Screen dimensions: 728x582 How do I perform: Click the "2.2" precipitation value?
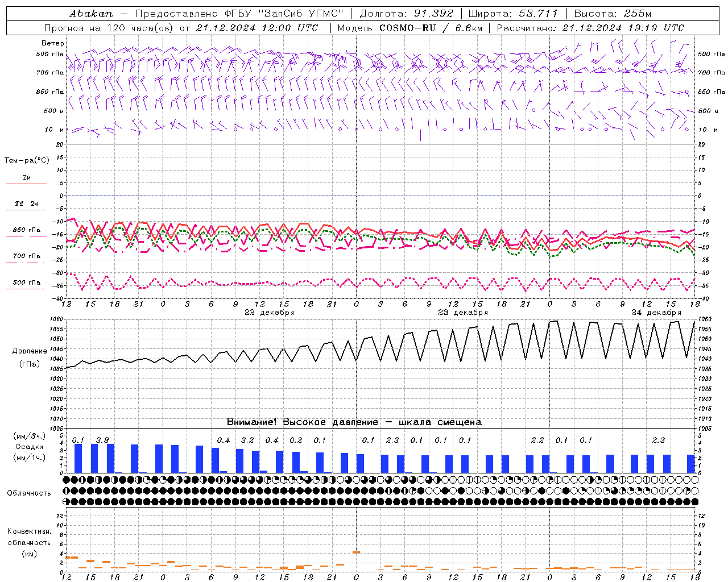[537, 440]
